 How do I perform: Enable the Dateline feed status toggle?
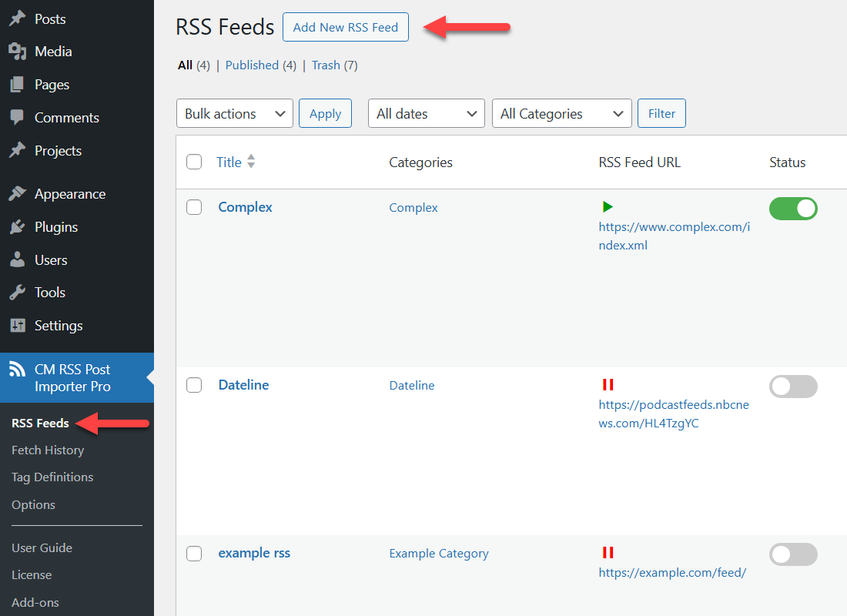(793, 387)
